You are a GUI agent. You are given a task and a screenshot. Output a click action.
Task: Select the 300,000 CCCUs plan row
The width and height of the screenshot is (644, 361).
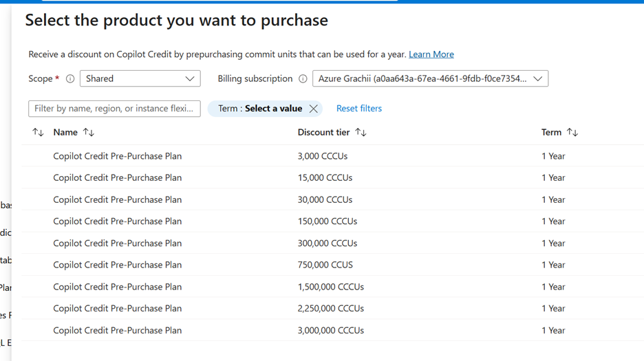tap(333, 243)
